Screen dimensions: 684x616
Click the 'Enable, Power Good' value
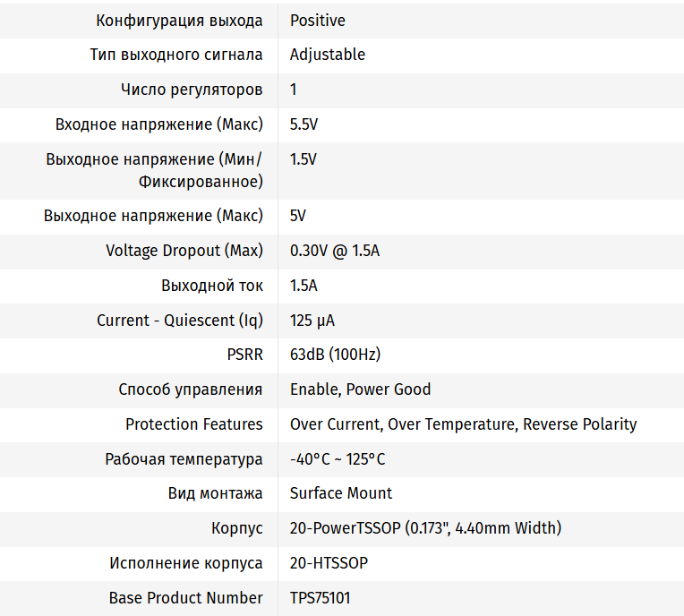point(360,389)
